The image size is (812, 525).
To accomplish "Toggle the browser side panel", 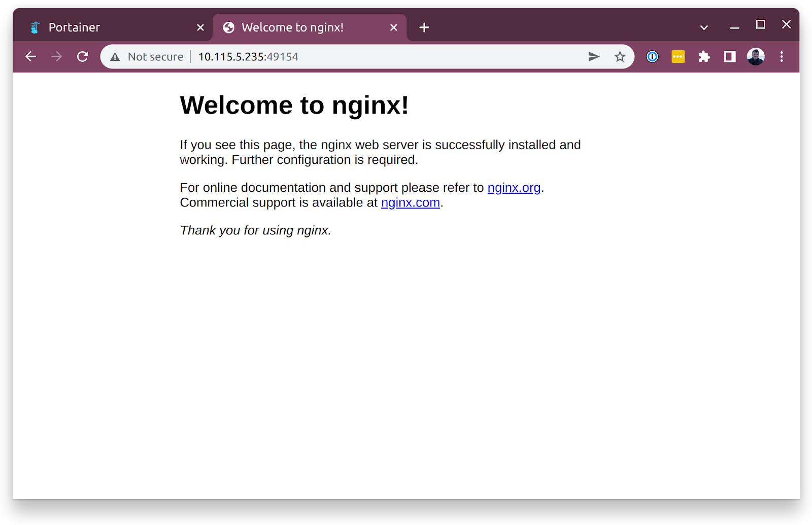I will click(x=730, y=56).
